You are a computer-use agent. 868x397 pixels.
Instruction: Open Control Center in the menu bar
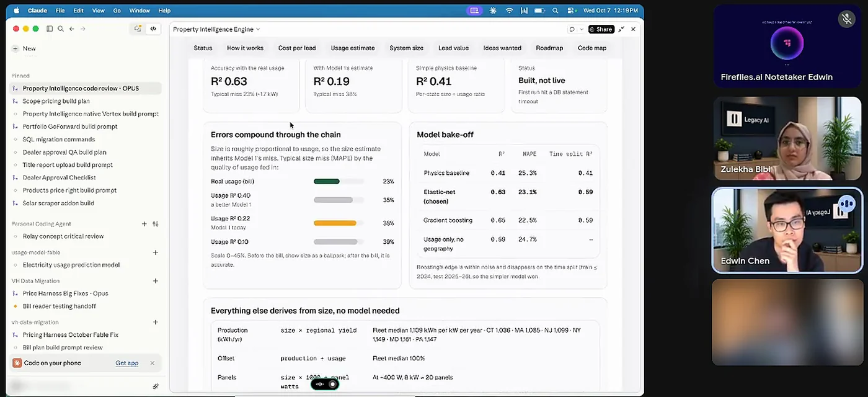(x=570, y=11)
